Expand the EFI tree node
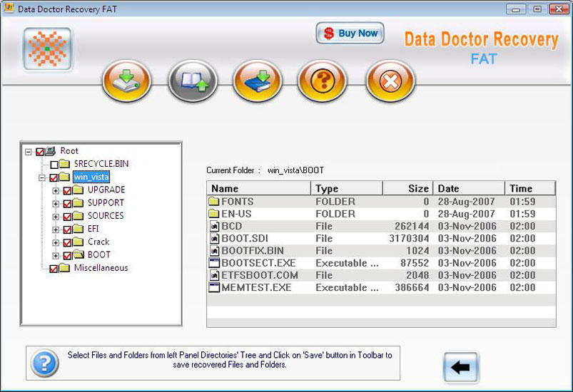 pos(56,229)
